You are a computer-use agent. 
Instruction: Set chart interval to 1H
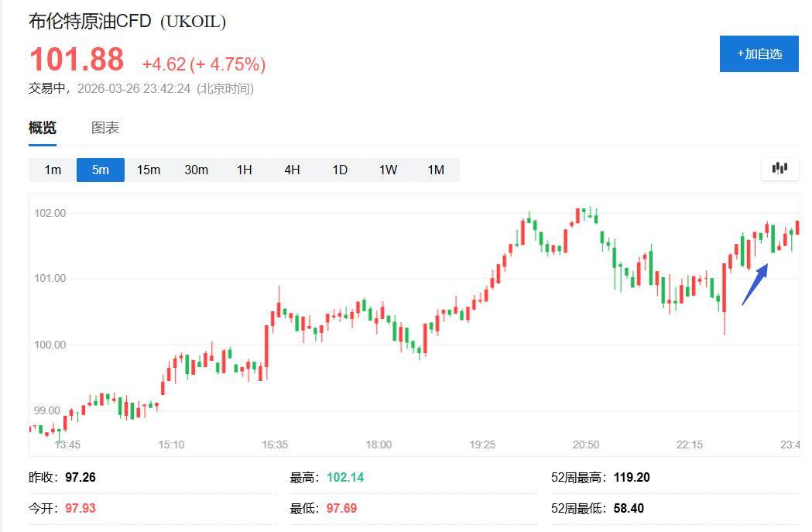click(244, 170)
